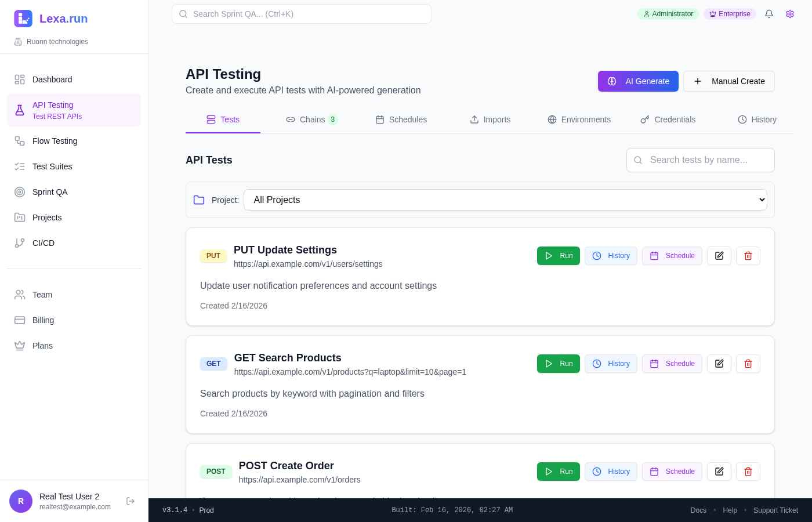Open History for PUT Update Settings
812x522 pixels.
(611, 256)
